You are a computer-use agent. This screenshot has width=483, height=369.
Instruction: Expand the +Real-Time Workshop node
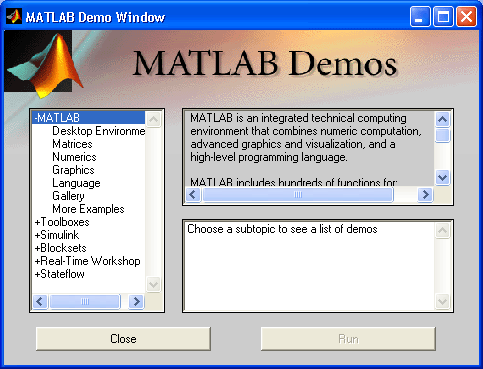87,261
